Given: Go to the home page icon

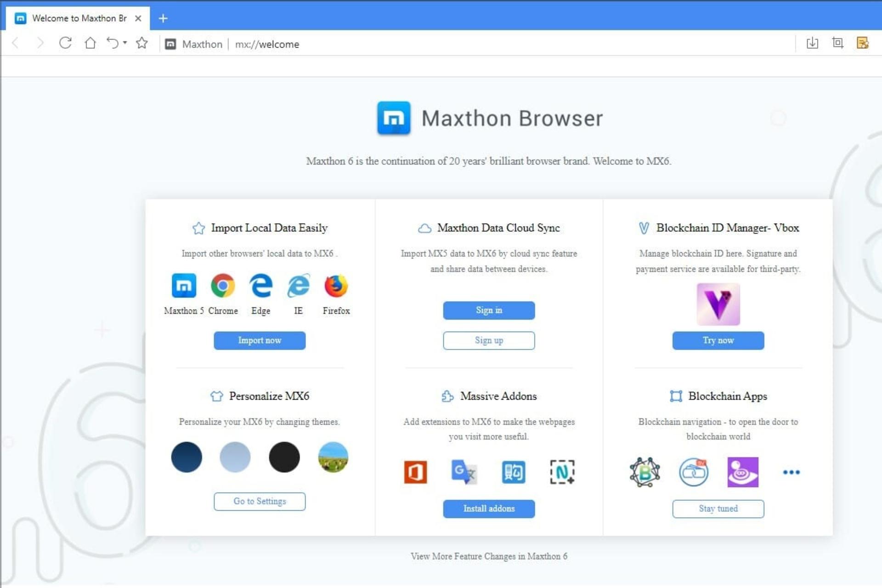Looking at the screenshot, I should coord(90,43).
